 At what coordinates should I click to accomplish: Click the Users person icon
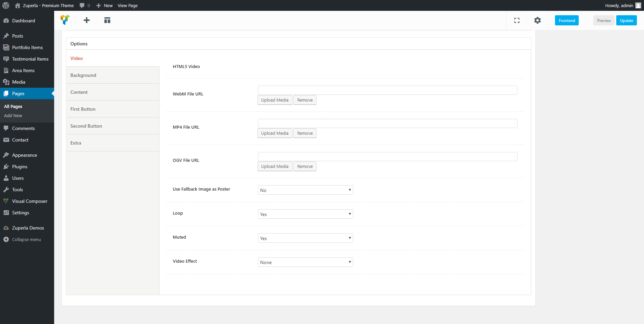[x=6, y=178]
